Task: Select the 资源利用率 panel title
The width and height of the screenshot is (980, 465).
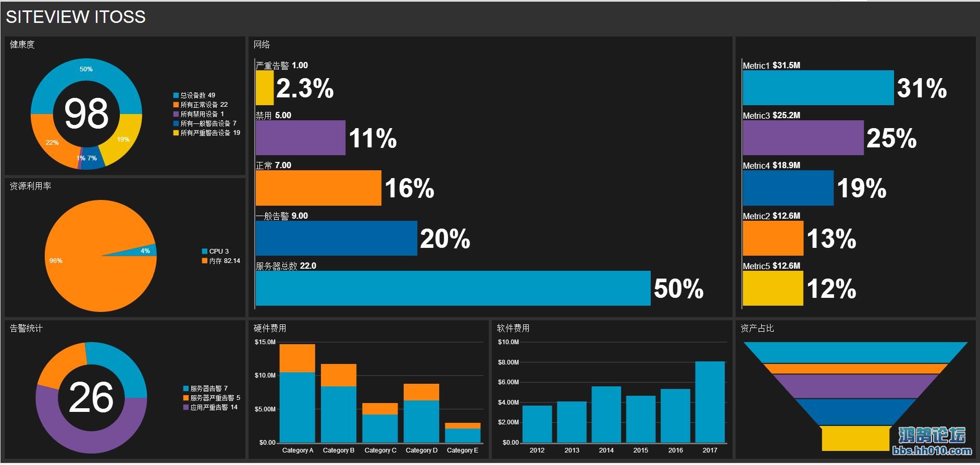Action: coord(30,186)
